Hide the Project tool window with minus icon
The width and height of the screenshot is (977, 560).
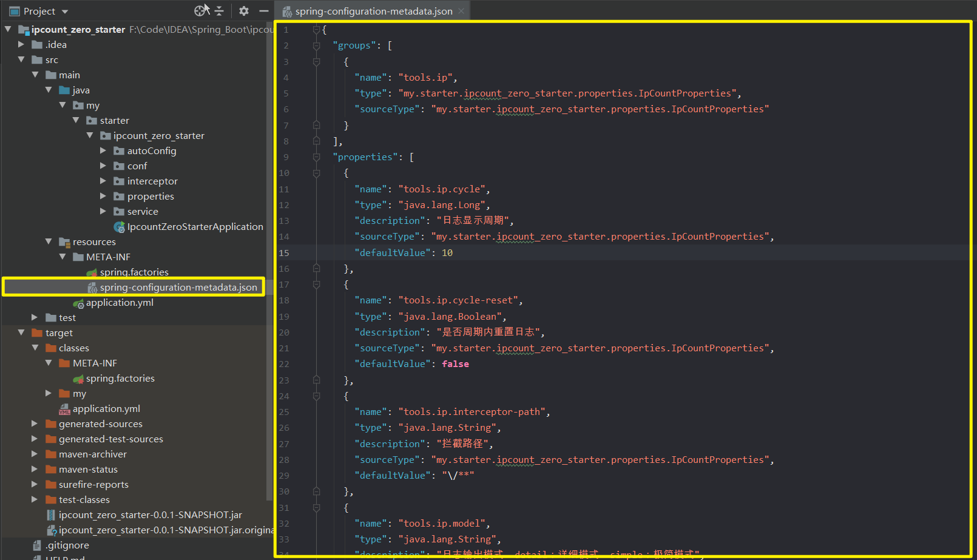coord(263,11)
